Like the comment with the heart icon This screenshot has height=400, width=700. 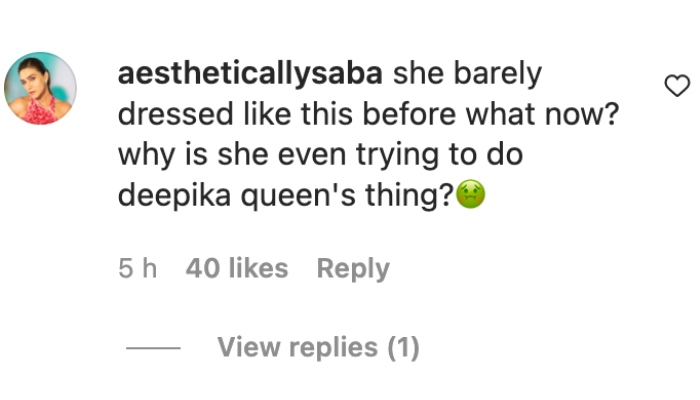677,88
